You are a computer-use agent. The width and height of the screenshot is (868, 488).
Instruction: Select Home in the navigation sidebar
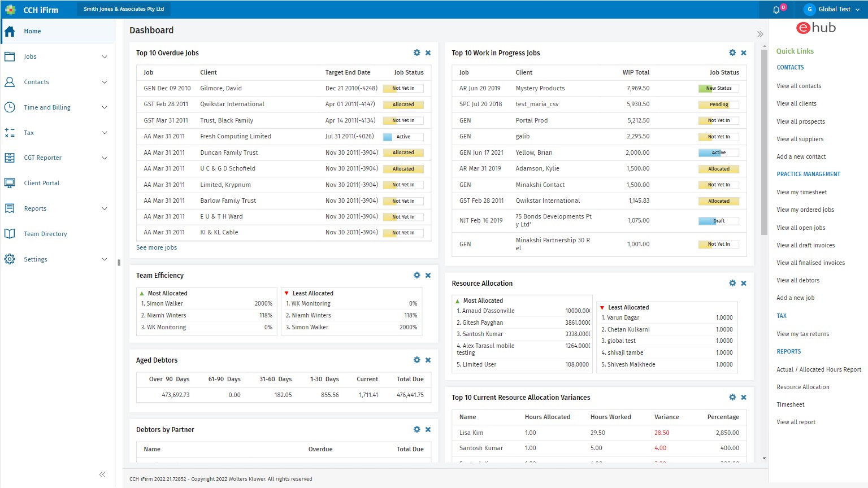tap(32, 31)
